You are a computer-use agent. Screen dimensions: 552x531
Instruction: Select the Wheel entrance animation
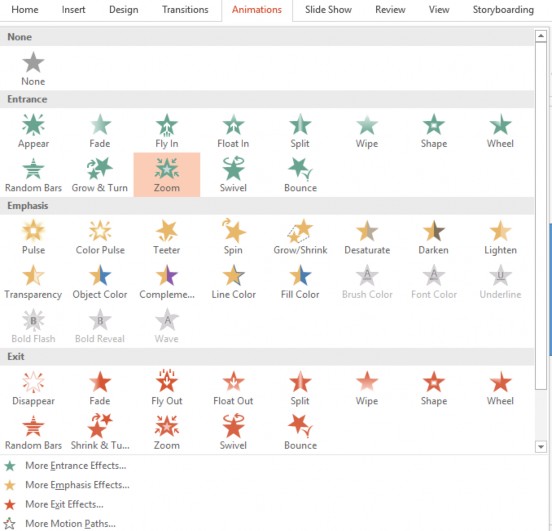coord(500,131)
